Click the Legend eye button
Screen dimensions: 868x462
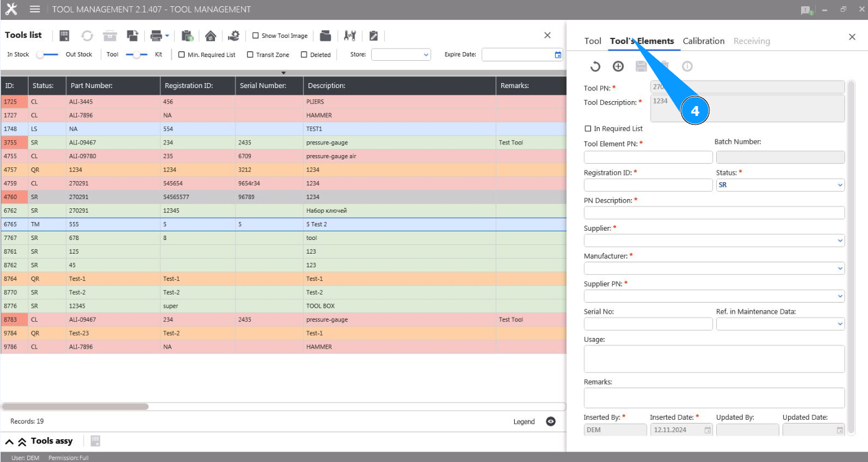(x=550, y=422)
